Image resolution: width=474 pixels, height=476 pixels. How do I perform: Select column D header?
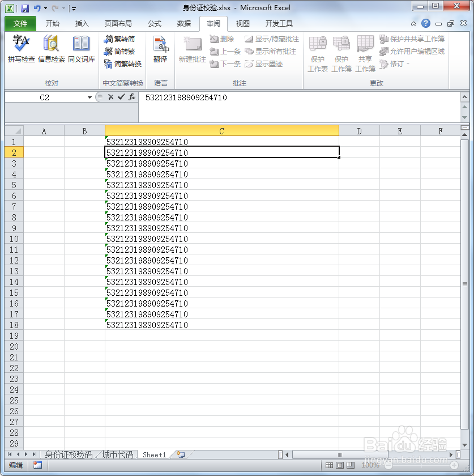359,131
